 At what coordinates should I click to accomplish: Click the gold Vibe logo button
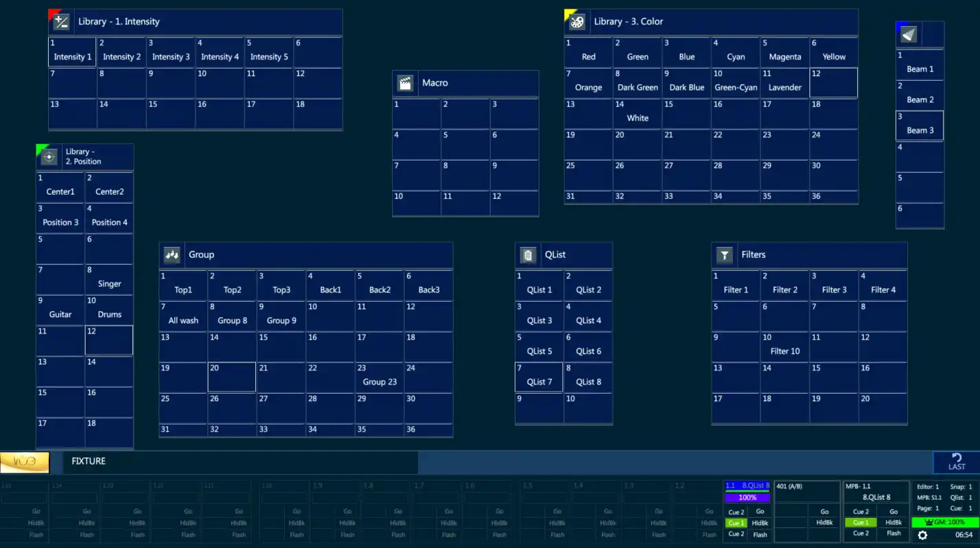tap(25, 462)
